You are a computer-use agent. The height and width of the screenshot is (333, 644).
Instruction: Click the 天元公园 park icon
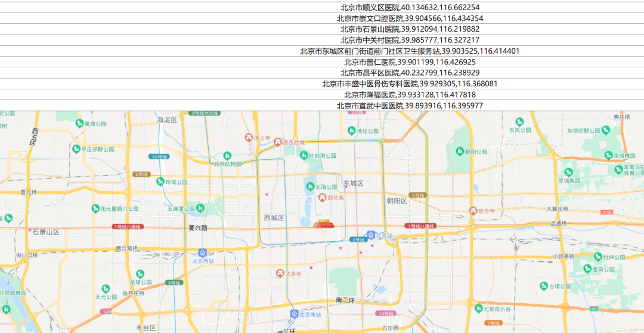click(106, 288)
